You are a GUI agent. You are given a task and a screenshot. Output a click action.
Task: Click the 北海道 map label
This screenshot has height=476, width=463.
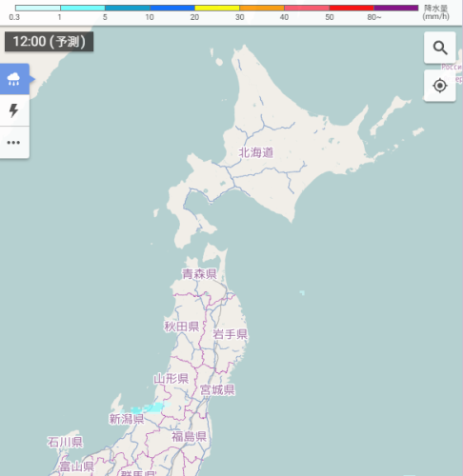pyautogui.click(x=256, y=152)
